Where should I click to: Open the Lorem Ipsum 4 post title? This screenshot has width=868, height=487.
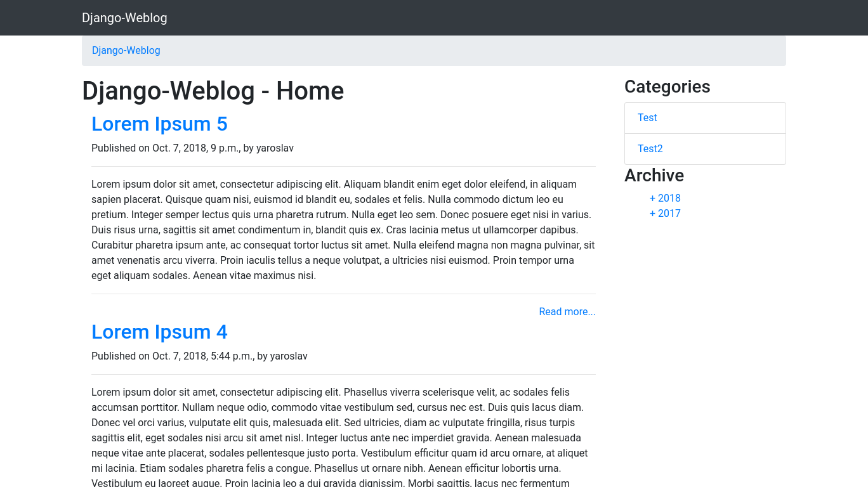[159, 332]
